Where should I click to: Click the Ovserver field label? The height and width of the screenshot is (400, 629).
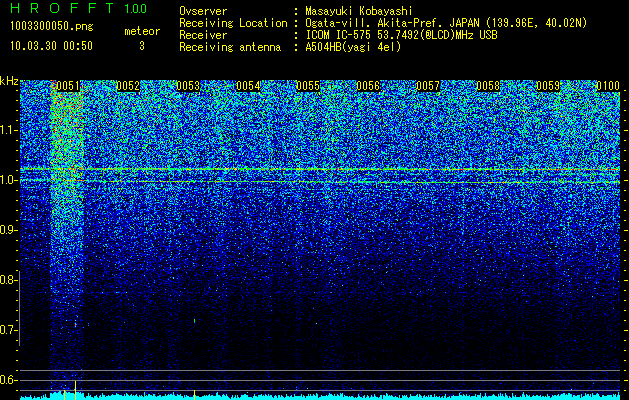pos(203,11)
